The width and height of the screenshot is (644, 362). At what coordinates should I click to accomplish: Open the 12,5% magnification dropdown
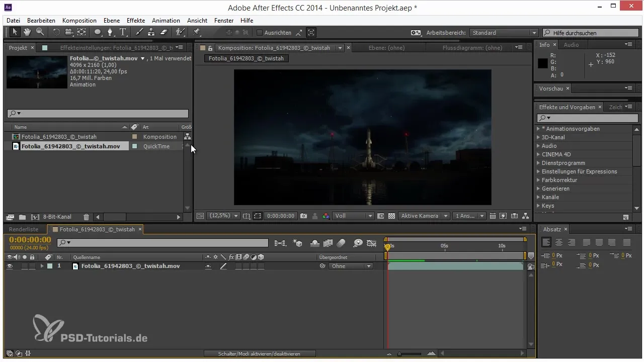click(x=223, y=216)
